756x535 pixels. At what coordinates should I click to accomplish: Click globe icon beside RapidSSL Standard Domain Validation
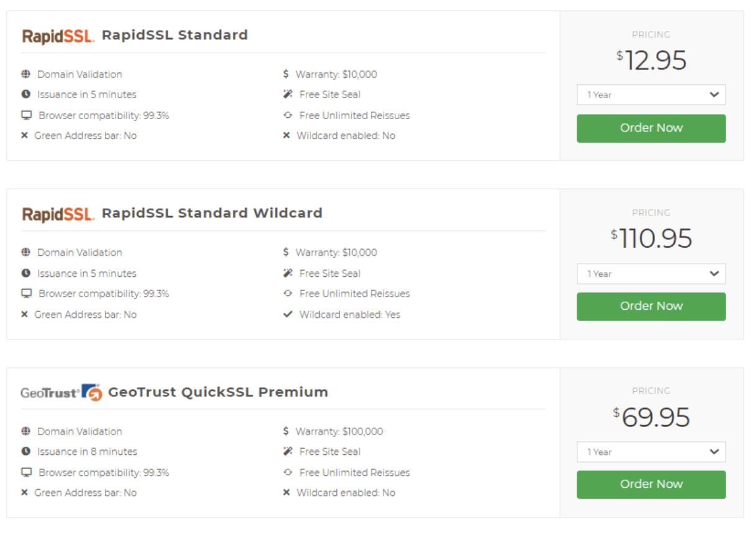point(25,74)
